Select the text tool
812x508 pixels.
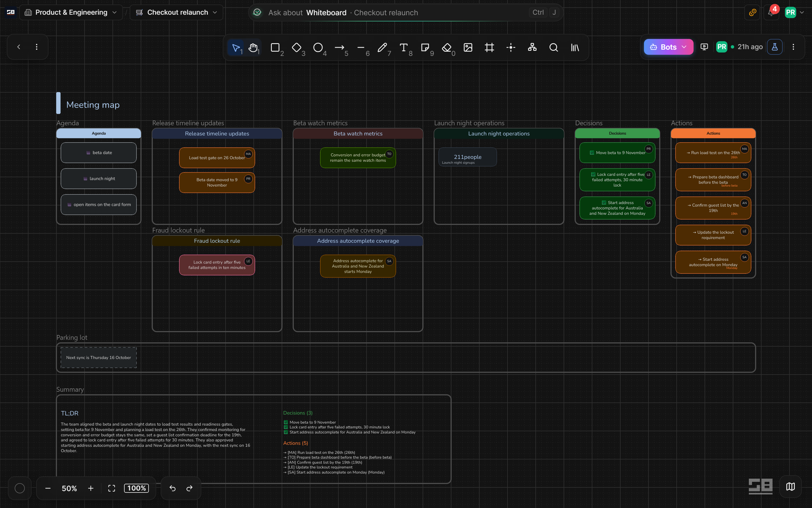[404, 47]
